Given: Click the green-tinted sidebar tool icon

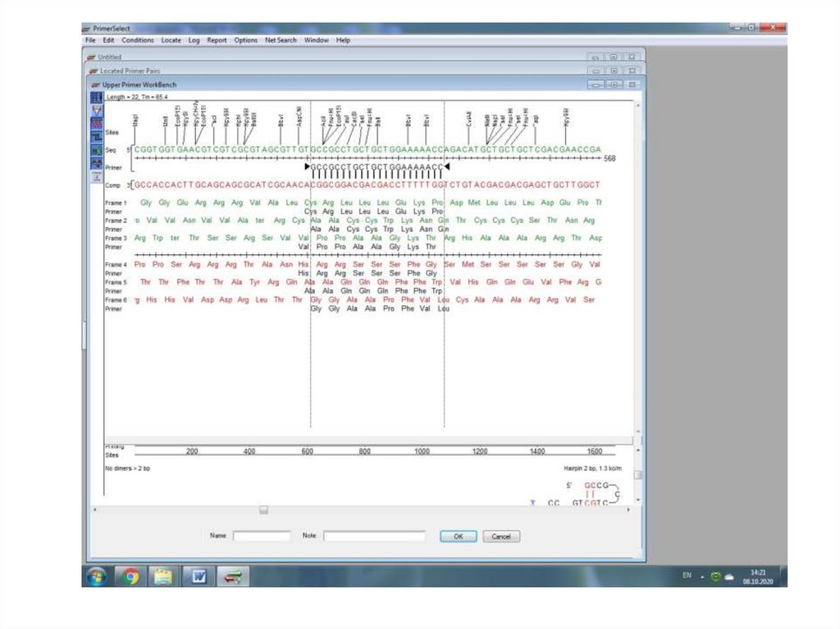Looking at the screenshot, I should point(97,151).
